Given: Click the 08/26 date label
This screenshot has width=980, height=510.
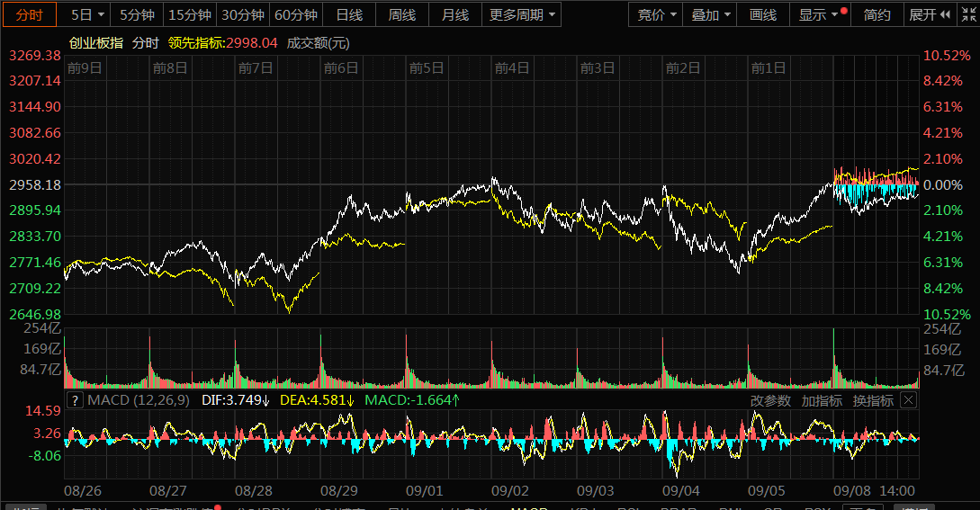Looking at the screenshot, I should [x=83, y=491].
